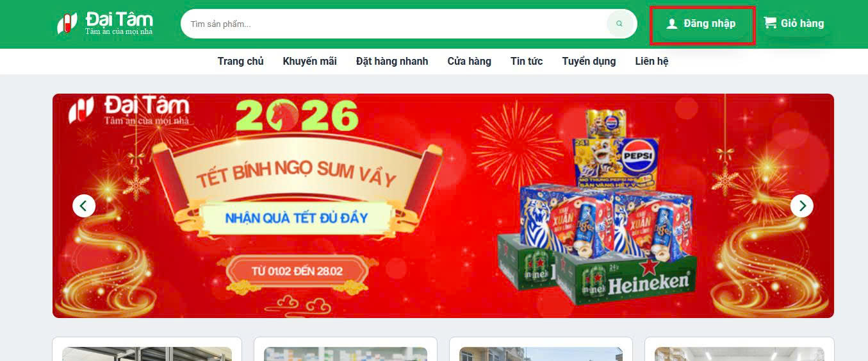Open the Trang chủ menu item

tap(240, 62)
